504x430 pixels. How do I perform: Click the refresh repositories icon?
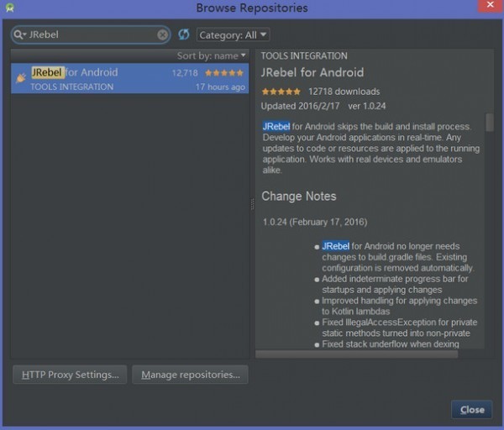tap(184, 34)
